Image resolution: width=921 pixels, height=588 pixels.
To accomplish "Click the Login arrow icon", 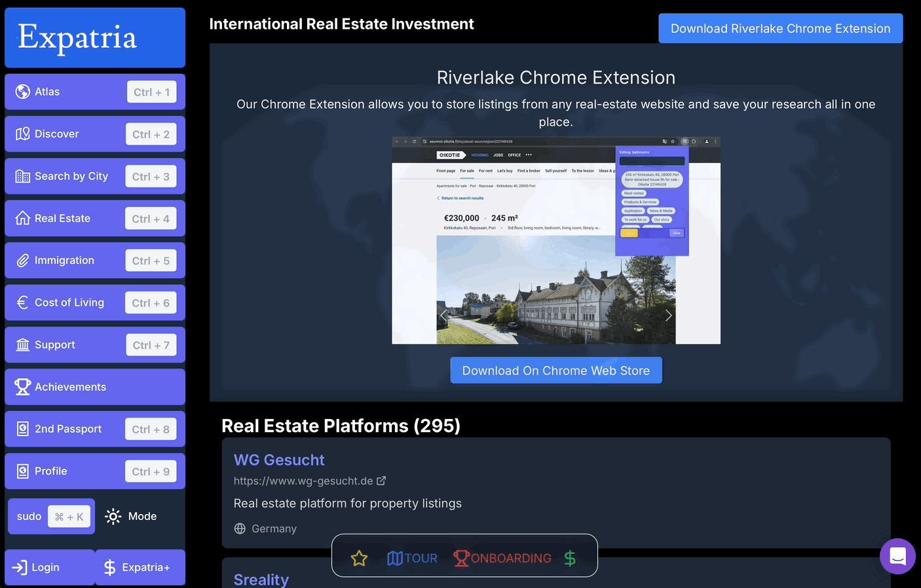I will pyautogui.click(x=20, y=568).
